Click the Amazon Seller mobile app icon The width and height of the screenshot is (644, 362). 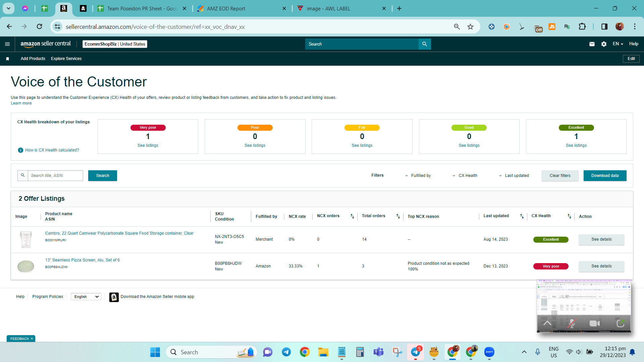coord(114,297)
